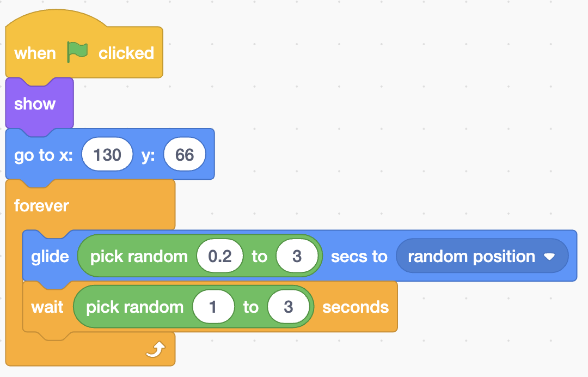This screenshot has width=588, height=377.
Task: Click the upper limit 3 in glide pick random
Action: [297, 256]
